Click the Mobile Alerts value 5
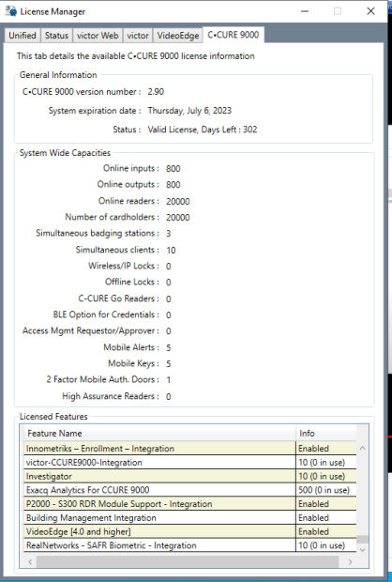This screenshot has width=392, height=582. click(169, 347)
